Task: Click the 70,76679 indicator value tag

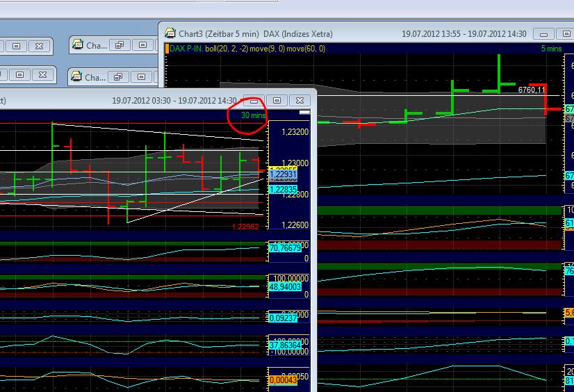Action: [285, 248]
